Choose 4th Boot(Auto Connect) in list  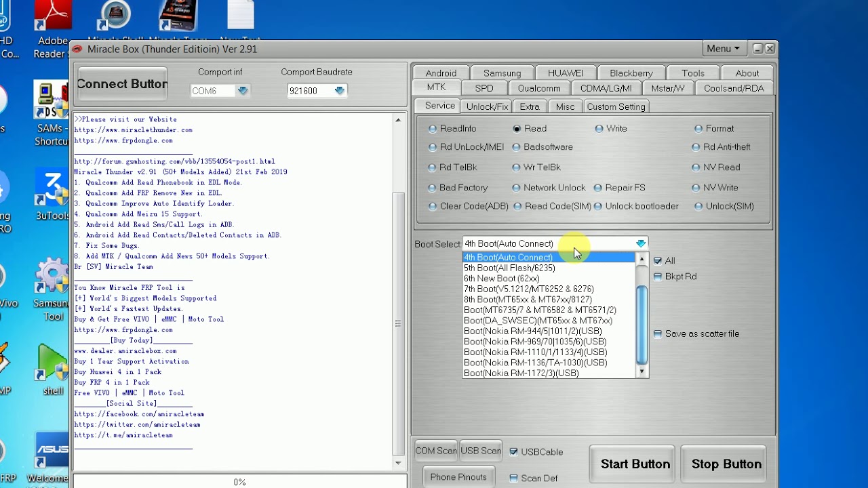[x=549, y=258]
